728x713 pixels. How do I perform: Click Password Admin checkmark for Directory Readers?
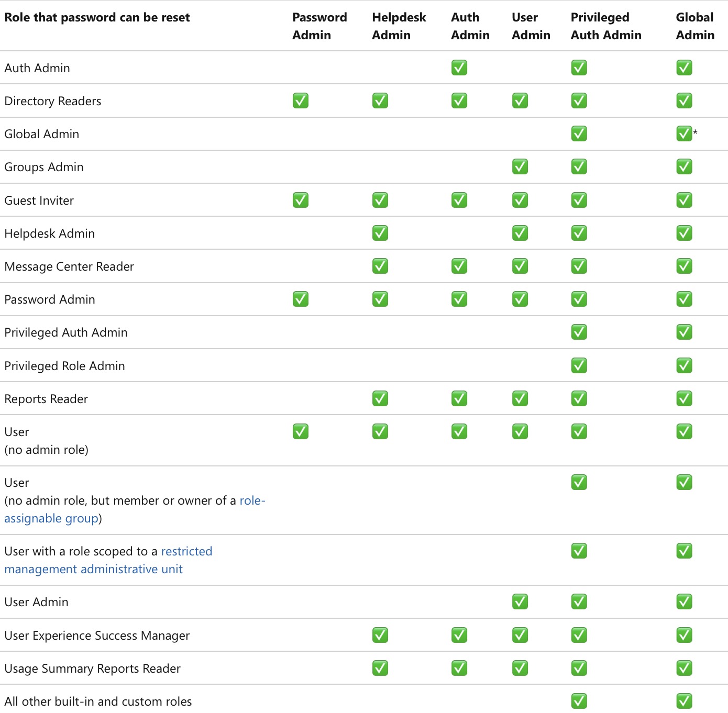click(x=301, y=101)
